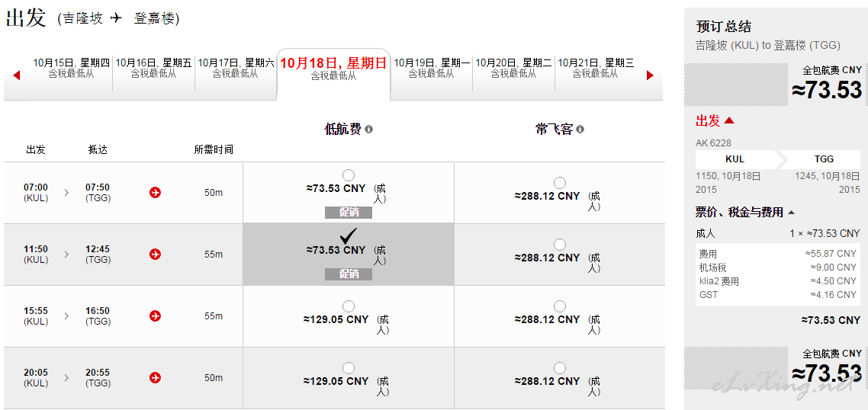The height and width of the screenshot is (410, 868).
Task: Click the 促销 badge on the selected 11:50 flight
Action: click(x=349, y=274)
